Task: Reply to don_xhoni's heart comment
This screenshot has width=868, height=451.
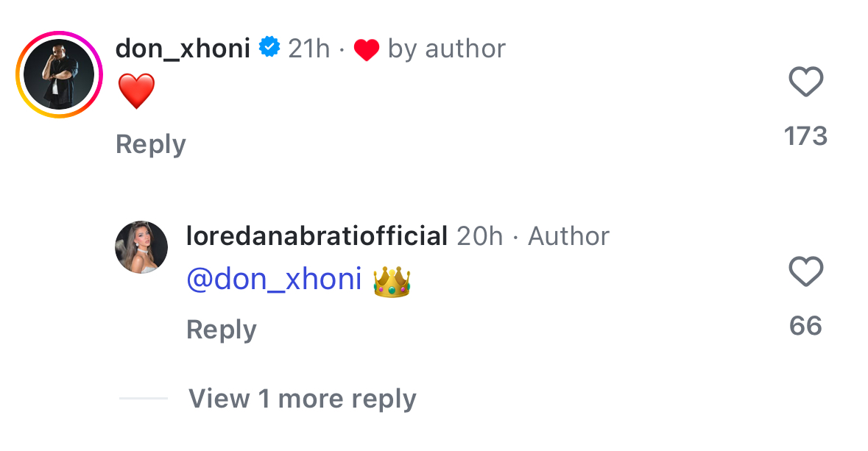Action: click(151, 144)
